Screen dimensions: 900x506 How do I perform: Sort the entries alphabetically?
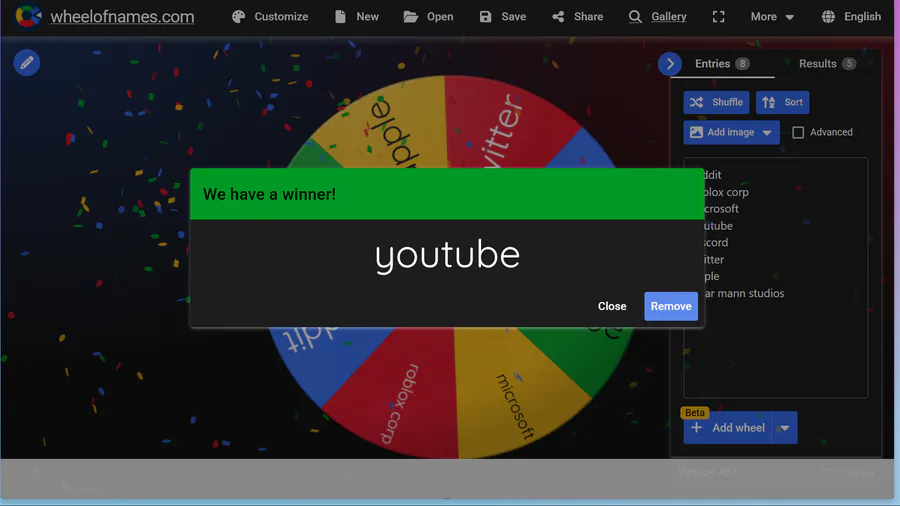coord(782,102)
